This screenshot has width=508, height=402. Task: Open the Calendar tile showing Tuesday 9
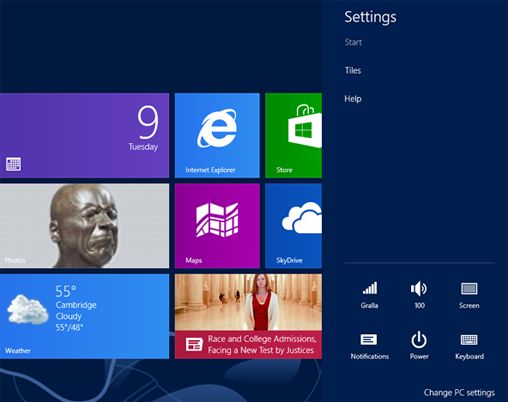84,135
